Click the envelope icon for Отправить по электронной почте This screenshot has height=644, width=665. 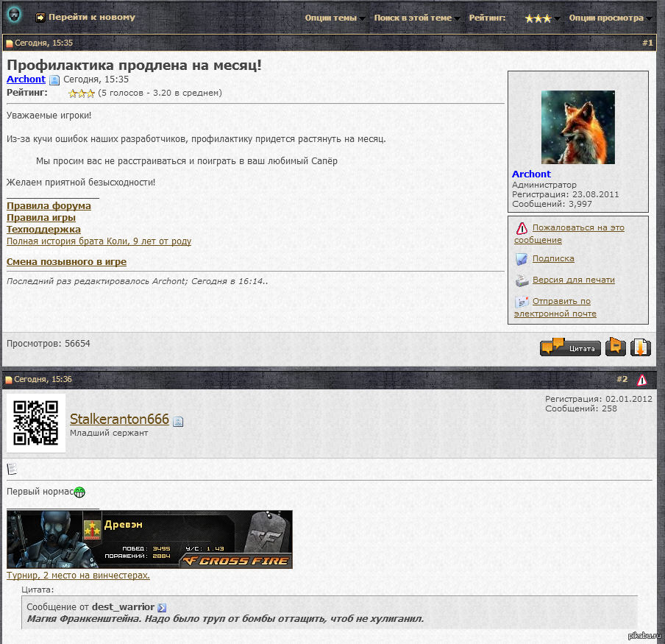tap(522, 302)
